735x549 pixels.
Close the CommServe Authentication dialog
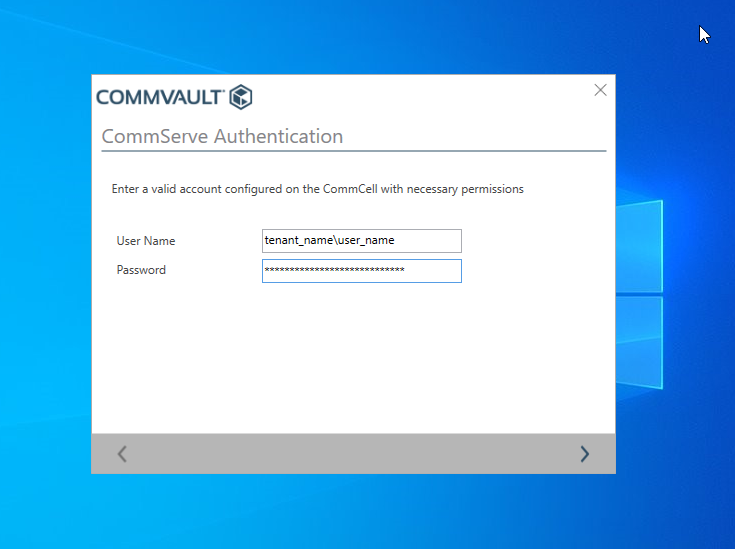(x=600, y=90)
